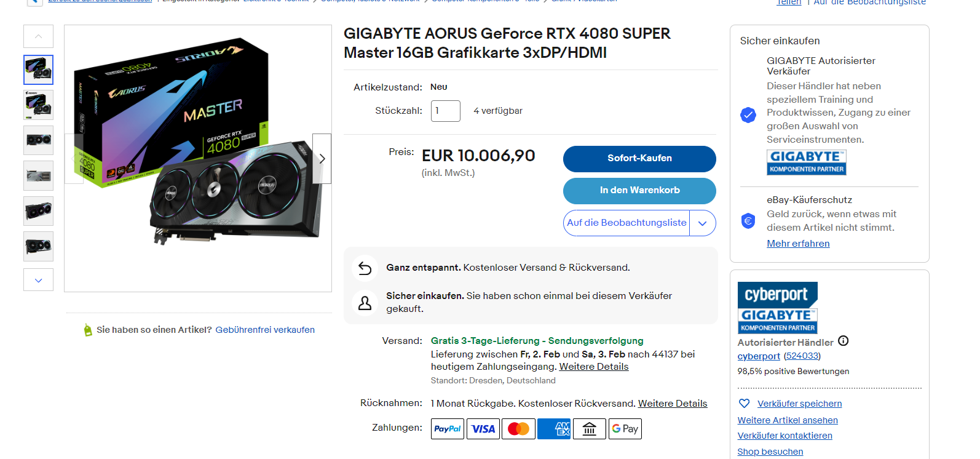Screen dimensions: 980x459
Task: Buy now with Sofort-Kaufen
Action: click(x=639, y=159)
